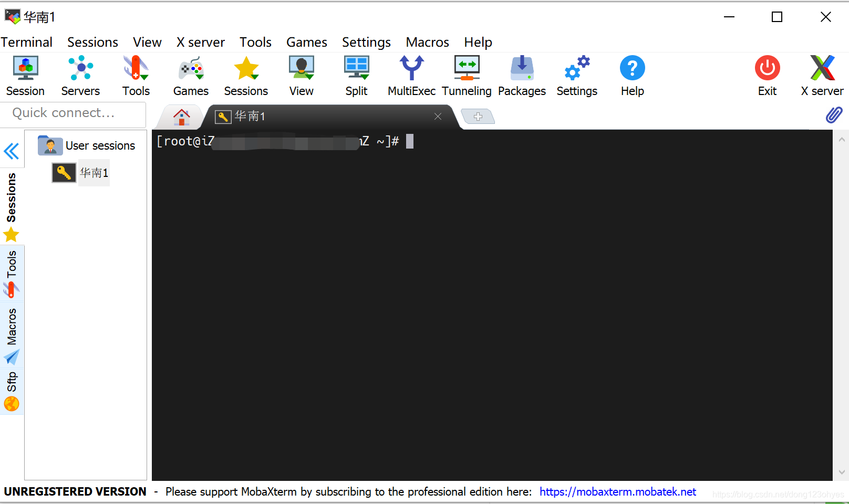Click the MobaXterm title bar app icon
The height and width of the screenshot is (504, 849).
[x=12, y=16]
